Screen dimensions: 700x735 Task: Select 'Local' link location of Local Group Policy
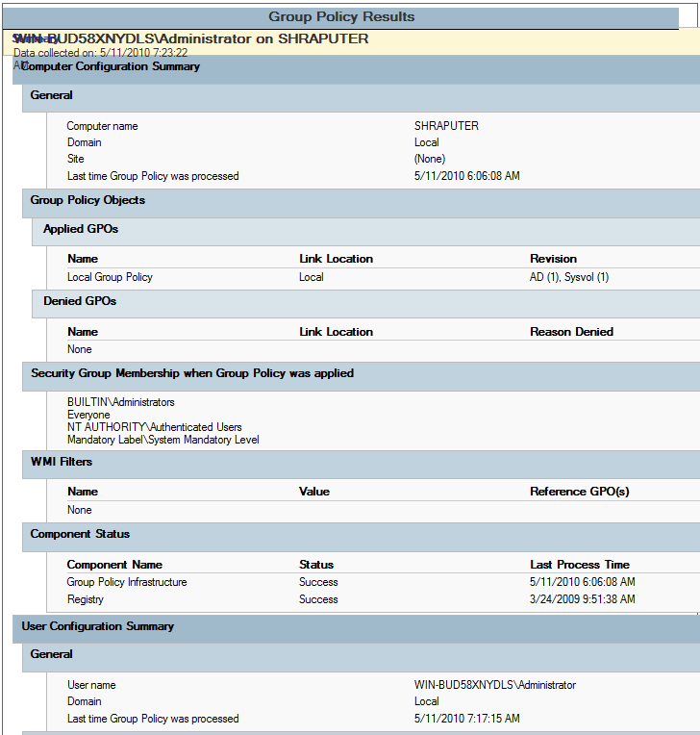312,277
